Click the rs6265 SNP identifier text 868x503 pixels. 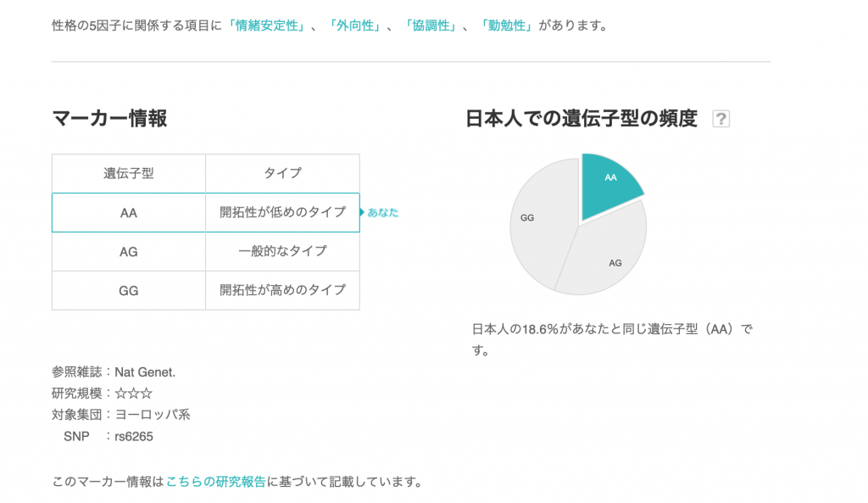(x=135, y=436)
